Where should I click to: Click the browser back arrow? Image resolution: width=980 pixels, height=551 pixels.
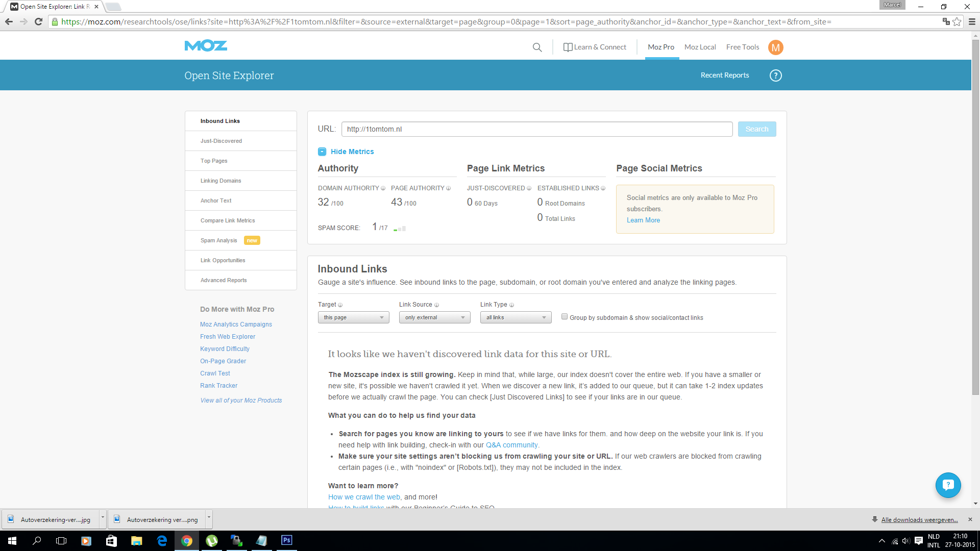pos(9,21)
